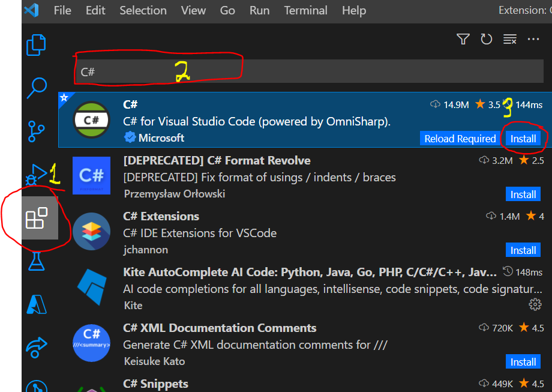Click the C# search input field
Screen dimensions: 552x392
coord(240,71)
